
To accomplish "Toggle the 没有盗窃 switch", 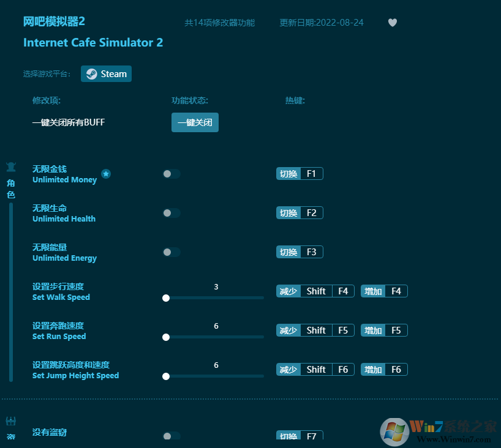I will click(x=171, y=436).
